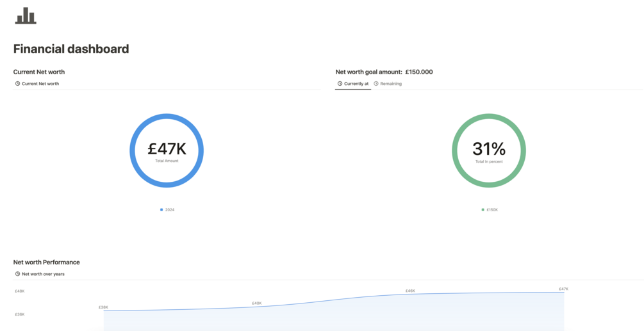Click the Net worth Performance heading
The width and height of the screenshot is (644, 331).
point(46,262)
